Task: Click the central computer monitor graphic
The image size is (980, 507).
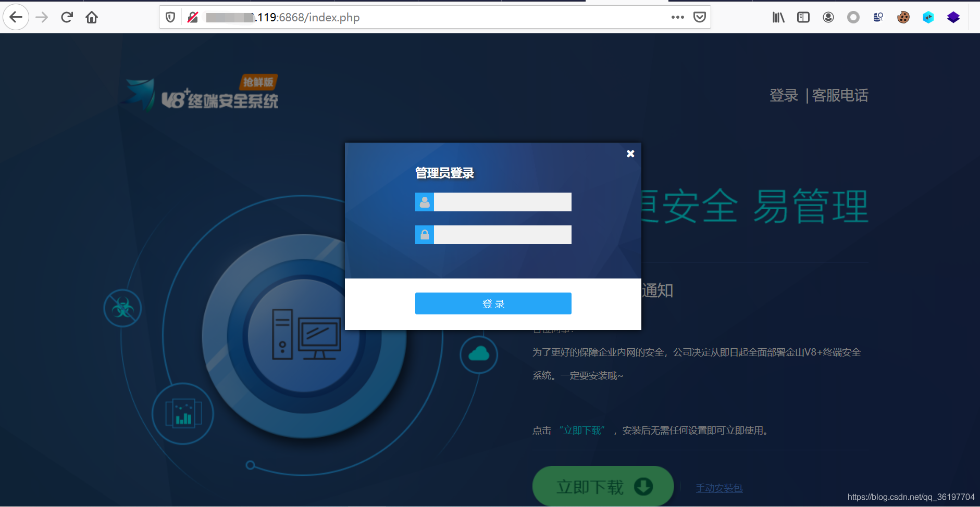Action: click(x=306, y=335)
